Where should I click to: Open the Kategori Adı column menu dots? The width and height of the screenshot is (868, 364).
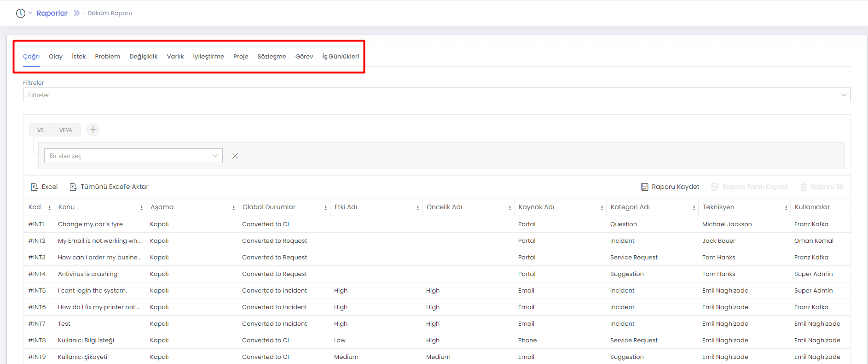tap(694, 208)
